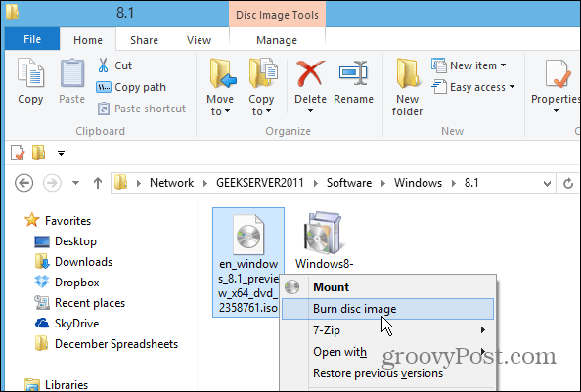Image resolution: width=581 pixels, height=392 pixels.
Task: Click the Copy path icon
Action: (x=104, y=87)
